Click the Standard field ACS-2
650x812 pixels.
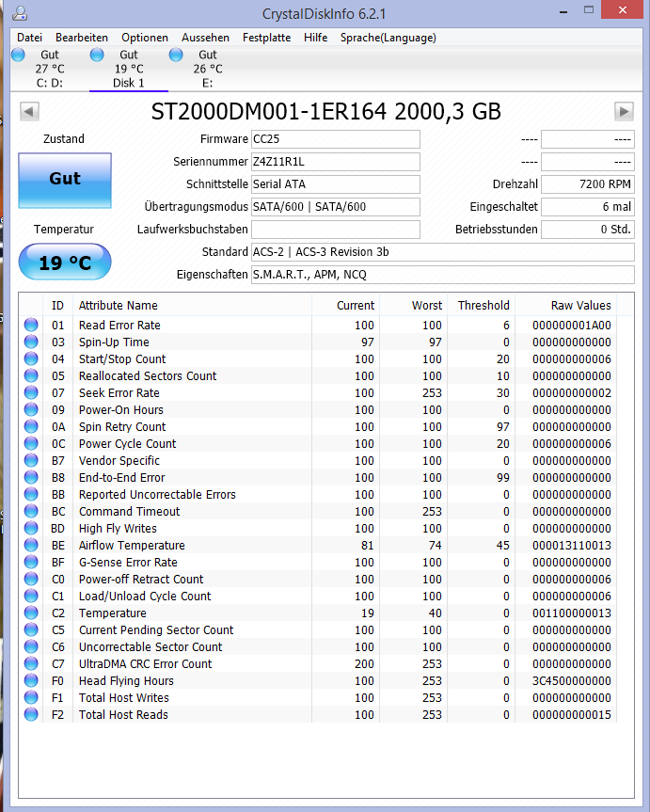(443, 252)
